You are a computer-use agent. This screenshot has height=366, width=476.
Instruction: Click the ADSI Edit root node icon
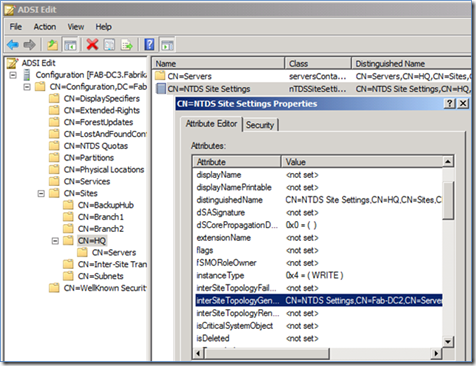12,63
